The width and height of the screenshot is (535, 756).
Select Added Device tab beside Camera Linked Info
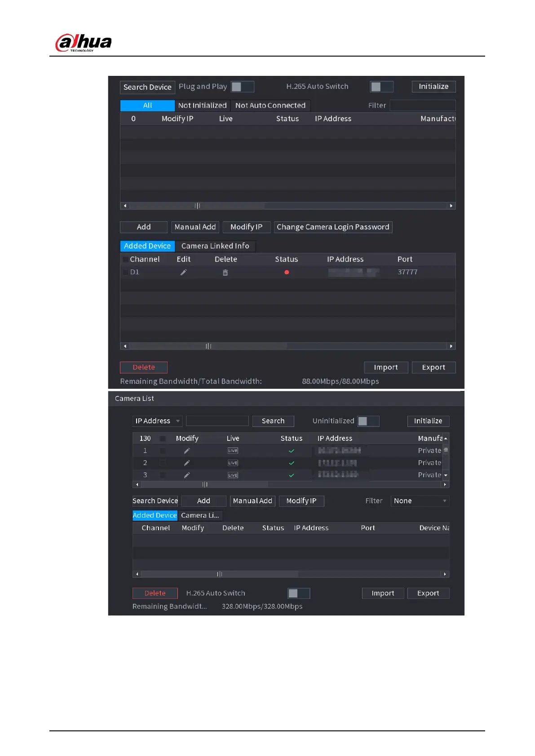coord(147,246)
